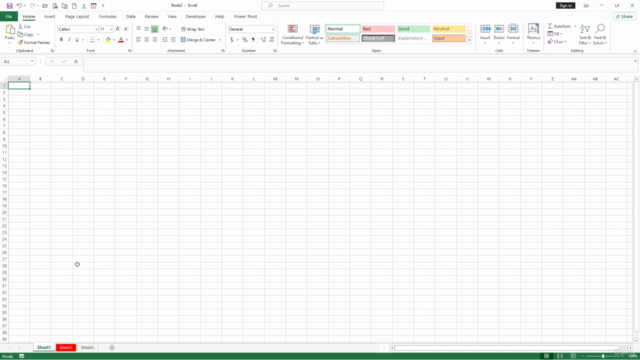
Task: Select the red Sheet2 tab
Action: click(66, 347)
